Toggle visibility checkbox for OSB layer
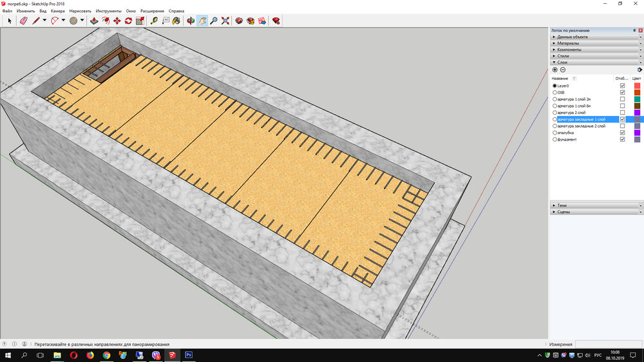Image resolution: width=644 pixels, height=362 pixels. coord(622,92)
